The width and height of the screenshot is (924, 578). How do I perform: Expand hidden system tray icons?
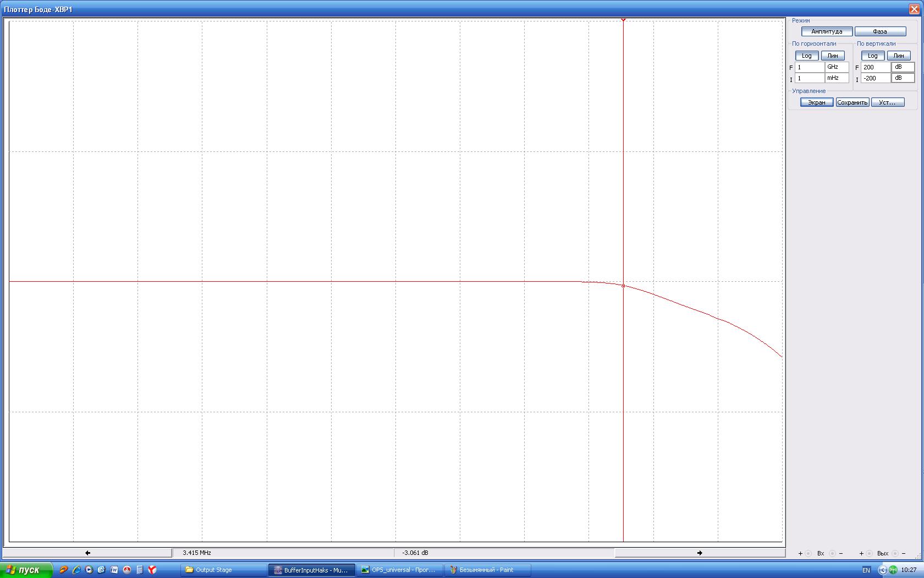tap(882, 570)
